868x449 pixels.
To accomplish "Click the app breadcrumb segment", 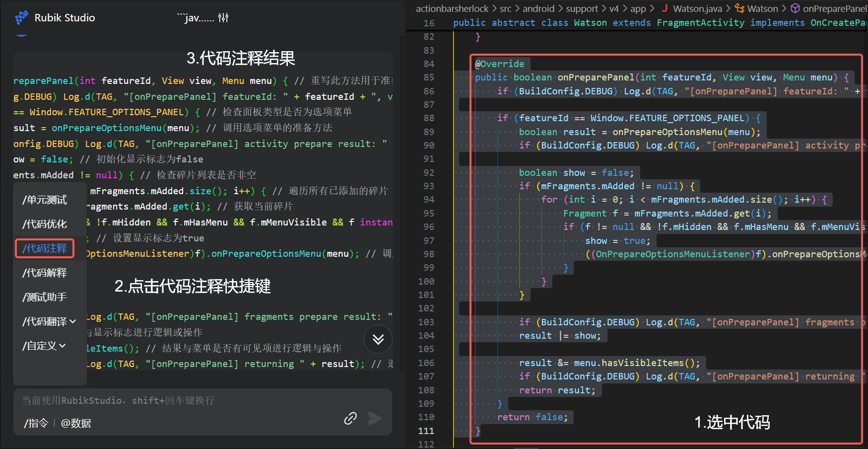I will point(638,8).
